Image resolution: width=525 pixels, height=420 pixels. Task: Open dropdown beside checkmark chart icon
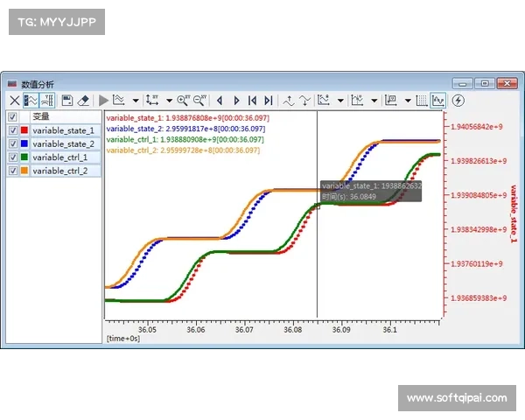[374, 101]
